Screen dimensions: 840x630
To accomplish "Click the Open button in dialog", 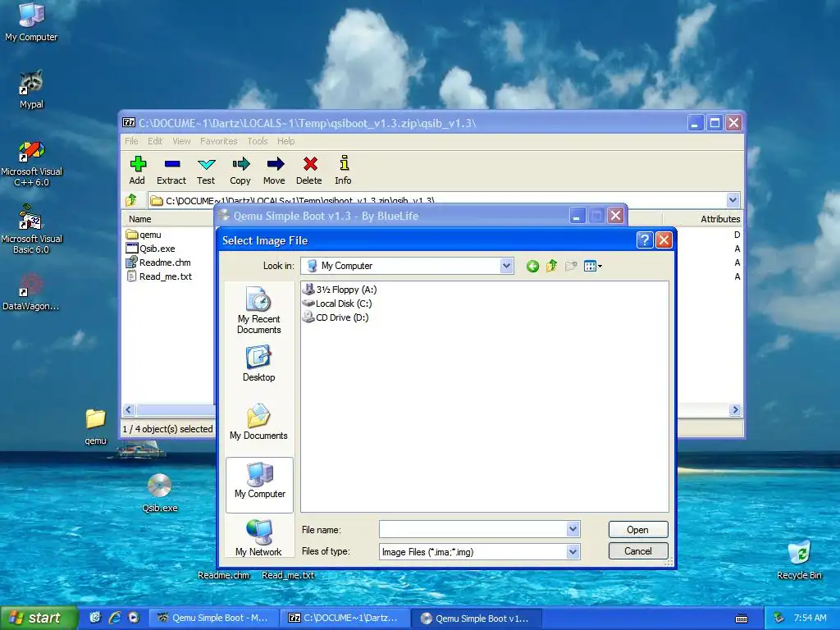I will click(x=638, y=529).
